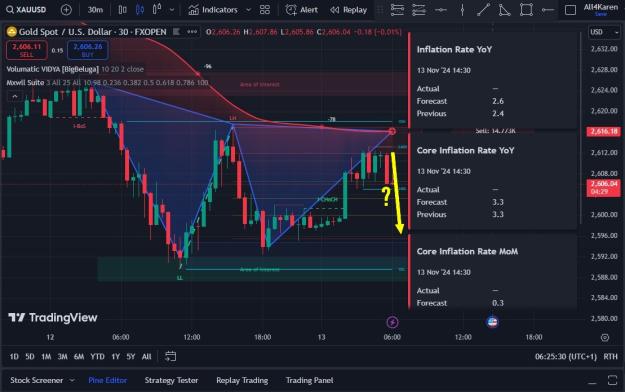
Task: Select the vertical line tool
Action: pos(462,10)
